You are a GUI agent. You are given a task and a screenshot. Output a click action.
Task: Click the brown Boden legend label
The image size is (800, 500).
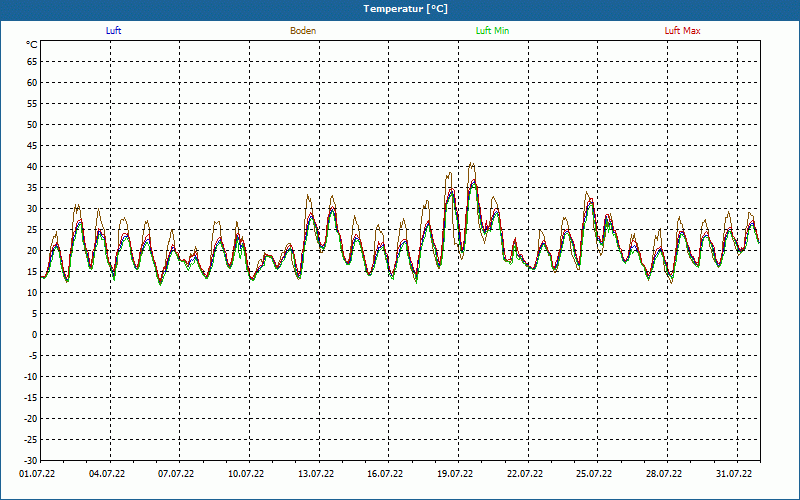(303, 31)
